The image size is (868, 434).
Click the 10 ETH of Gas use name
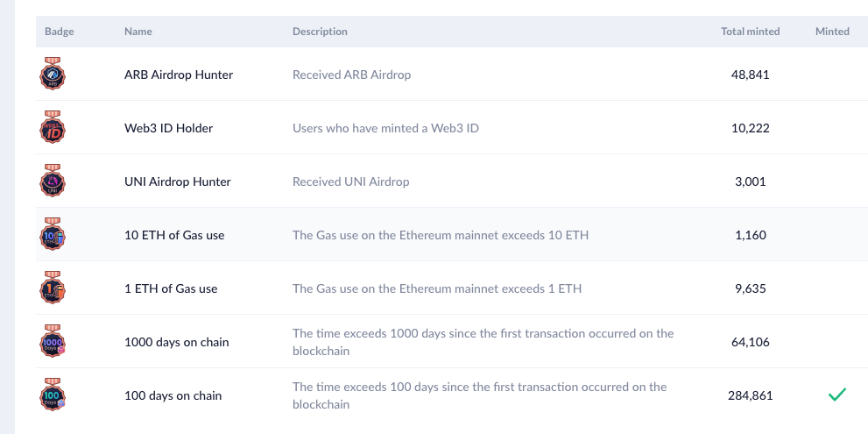coord(174,235)
